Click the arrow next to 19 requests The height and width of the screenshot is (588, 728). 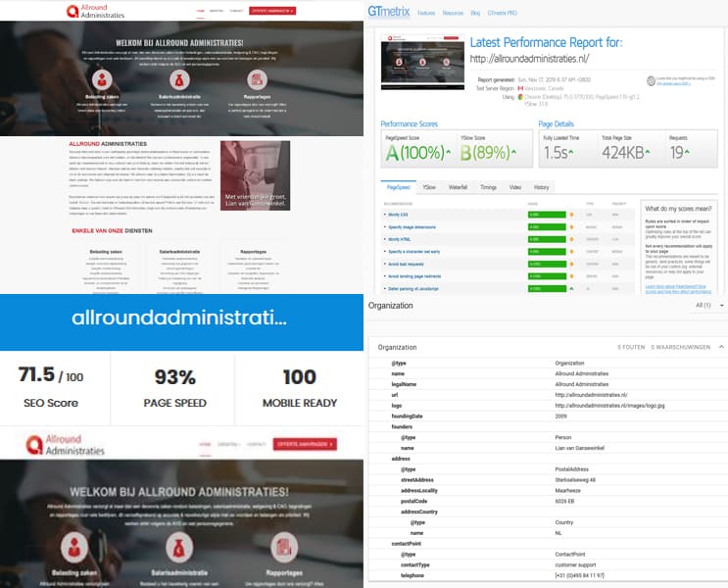click(x=687, y=152)
